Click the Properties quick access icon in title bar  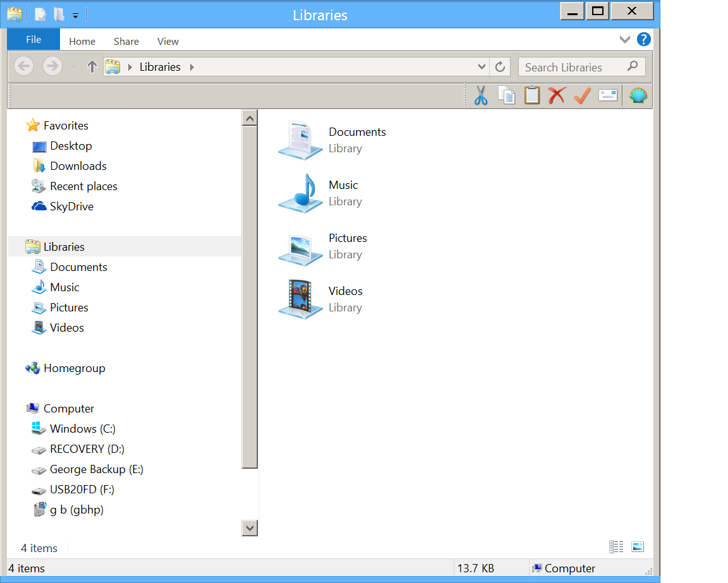(41, 15)
